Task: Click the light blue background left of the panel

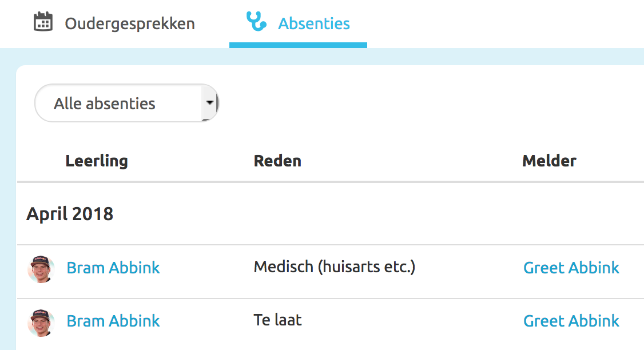Action: click(7, 200)
